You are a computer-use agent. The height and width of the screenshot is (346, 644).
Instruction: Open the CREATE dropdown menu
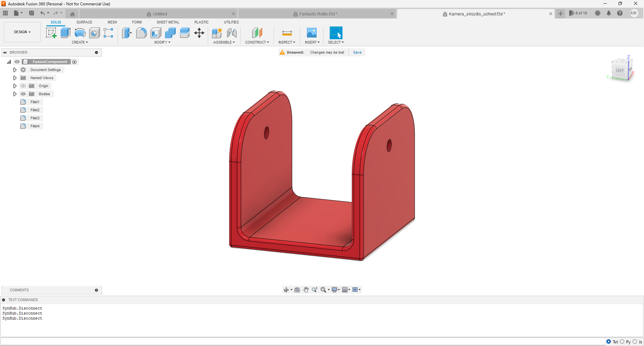[x=80, y=42]
